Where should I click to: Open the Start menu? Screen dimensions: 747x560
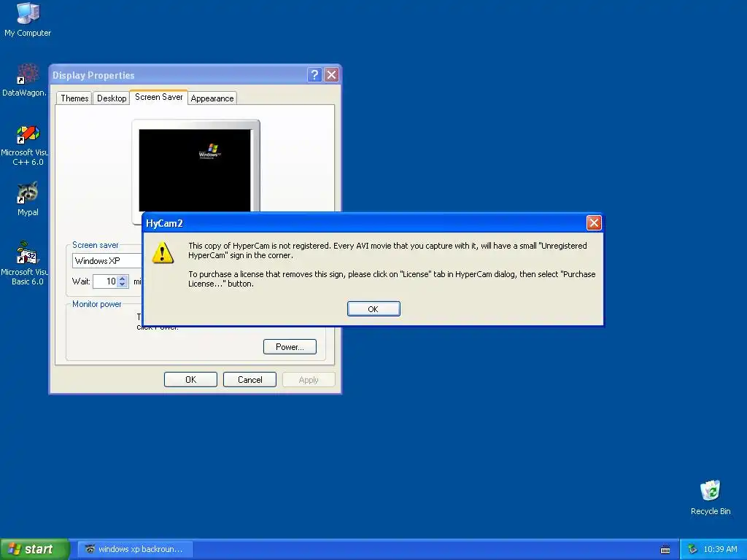tap(34, 549)
